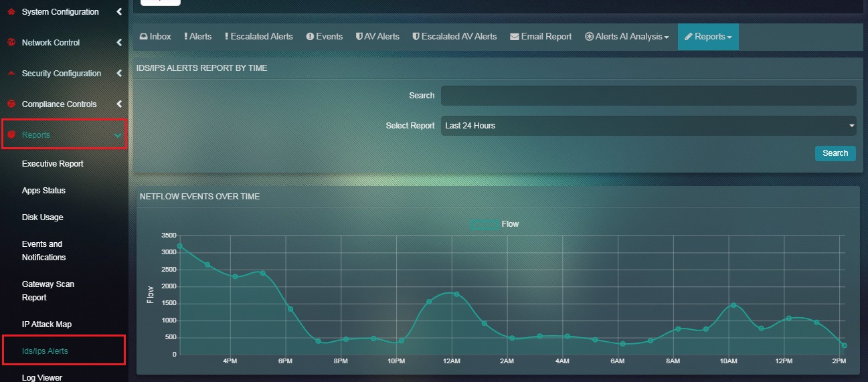Viewport: 868px width, 382px height.
Task: Select Ids/Ips Alerts in the sidebar
Action: [45, 351]
